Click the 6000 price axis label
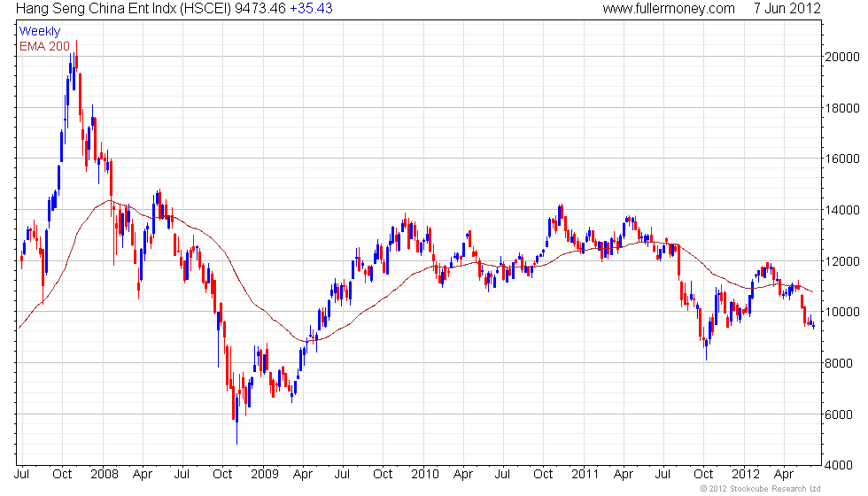The height and width of the screenshot is (496, 868). pyautogui.click(x=839, y=415)
